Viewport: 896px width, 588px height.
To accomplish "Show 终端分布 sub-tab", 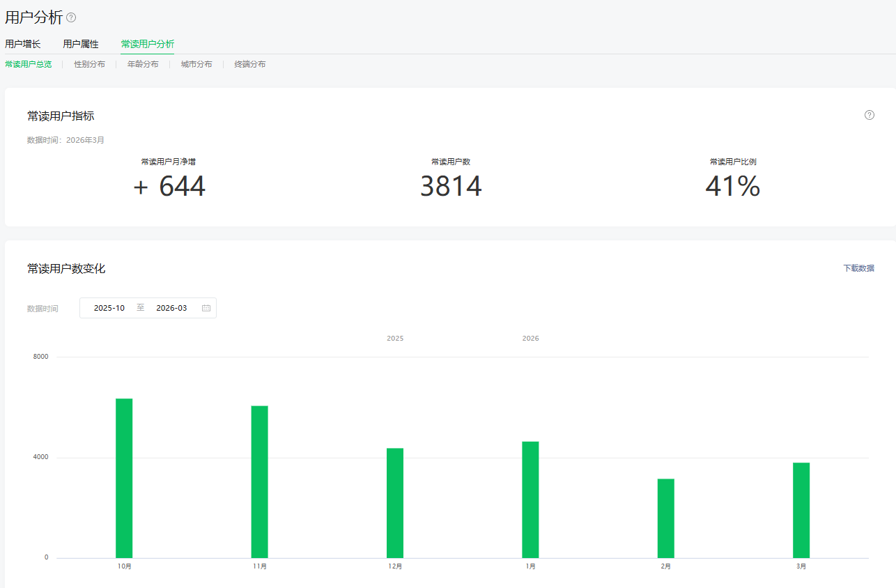I will click(x=249, y=64).
